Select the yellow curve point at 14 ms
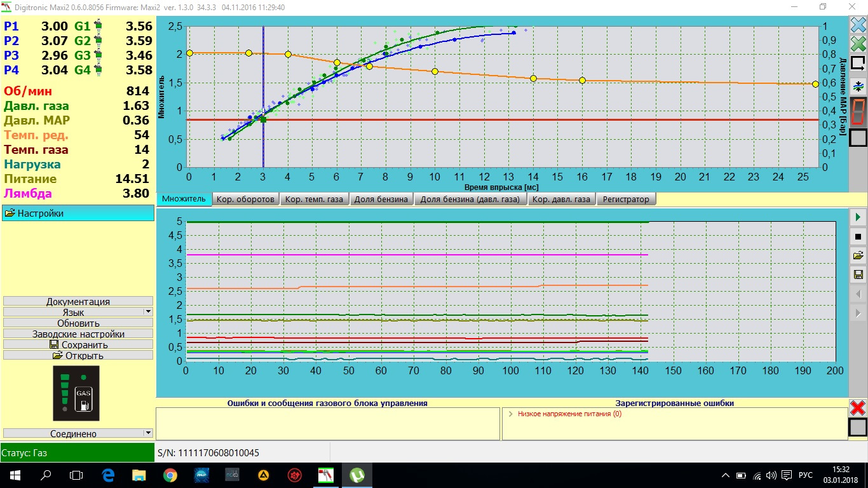Image resolution: width=868 pixels, height=488 pixels. pos(533,78)
